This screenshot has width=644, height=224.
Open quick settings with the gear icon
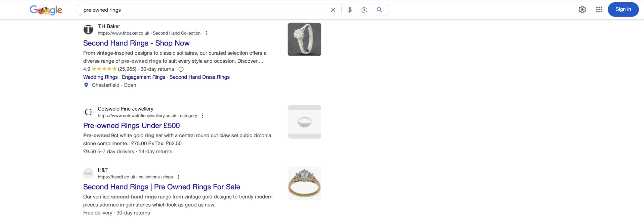[582, 9]
